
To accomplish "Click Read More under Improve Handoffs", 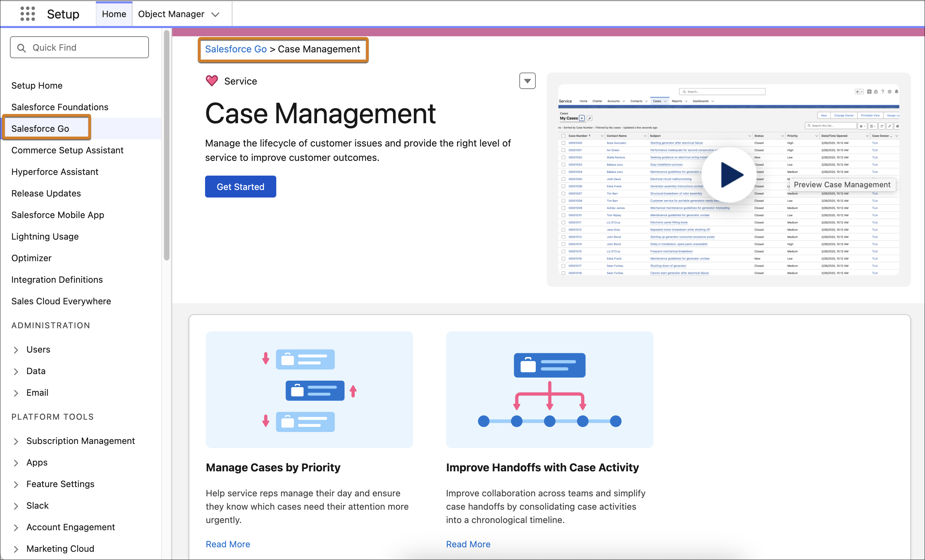I will 468,544.
